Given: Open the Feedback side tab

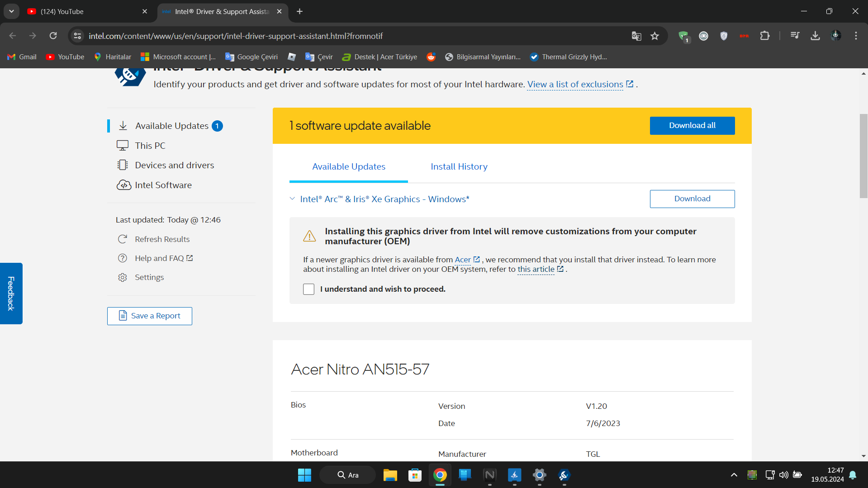Looking at the screenshot, I should click(11, 294).
